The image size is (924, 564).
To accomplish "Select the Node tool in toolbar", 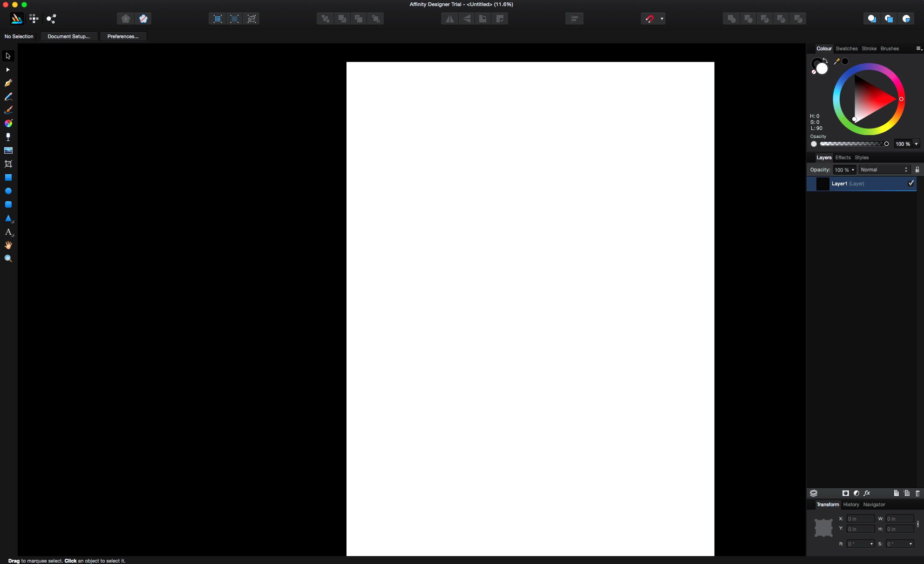I will tap(8, 69).
